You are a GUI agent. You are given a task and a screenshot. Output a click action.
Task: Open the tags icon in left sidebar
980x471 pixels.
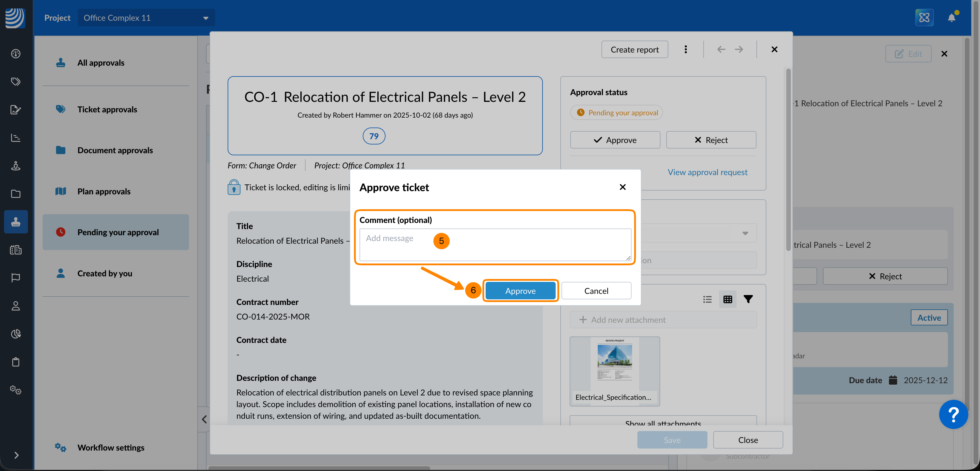pyautogui.click(x=15, y=81)
